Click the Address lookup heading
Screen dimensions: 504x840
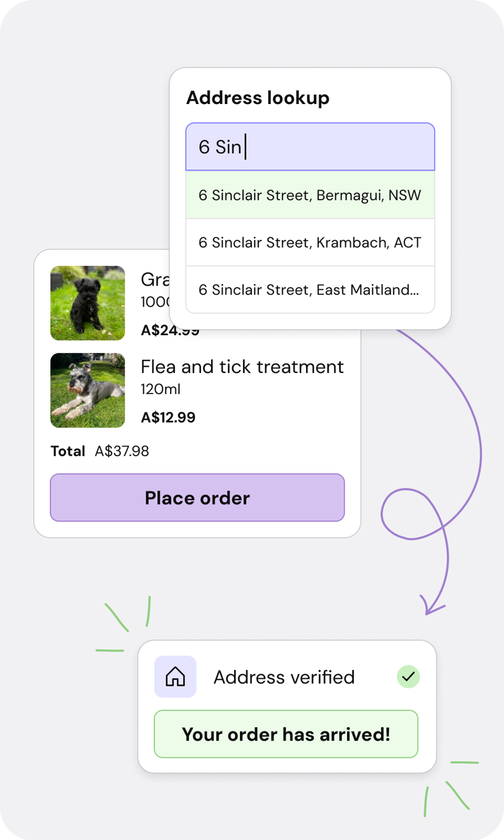(258, 98)
